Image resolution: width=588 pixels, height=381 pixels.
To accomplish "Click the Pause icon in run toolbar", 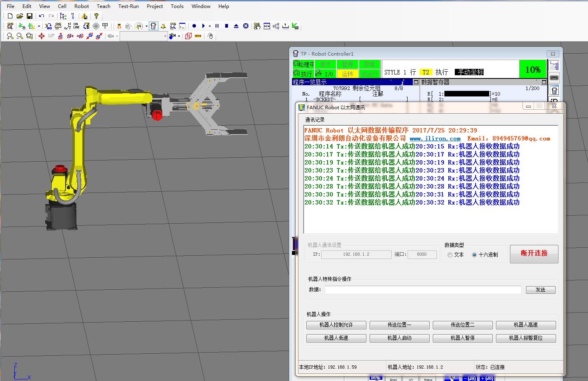I will (x=217, y=26).
